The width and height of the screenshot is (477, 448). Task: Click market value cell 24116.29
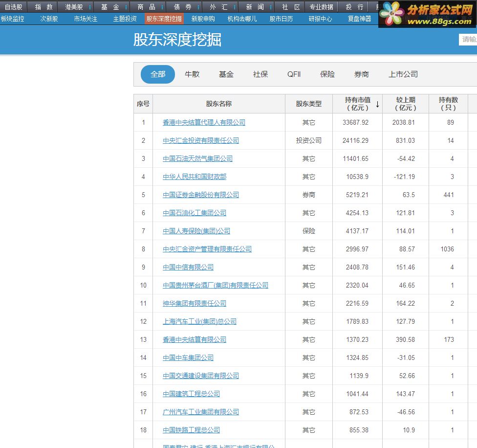pos(355,140)
